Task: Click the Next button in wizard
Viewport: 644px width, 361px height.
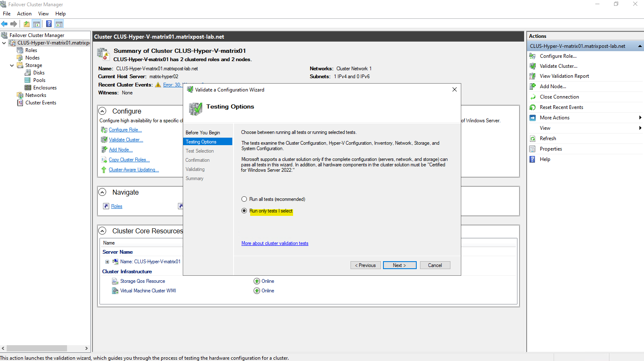Action: click(399, 265)
